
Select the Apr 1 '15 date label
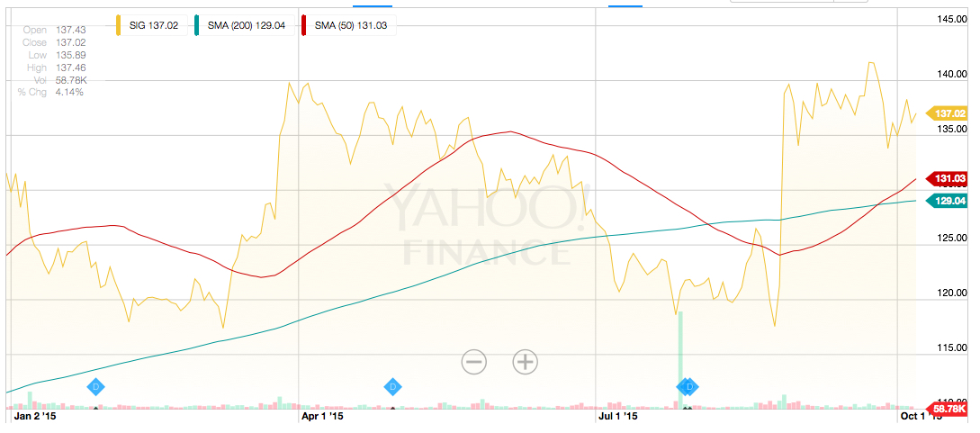pyautogui.click(x=321, y=417)
